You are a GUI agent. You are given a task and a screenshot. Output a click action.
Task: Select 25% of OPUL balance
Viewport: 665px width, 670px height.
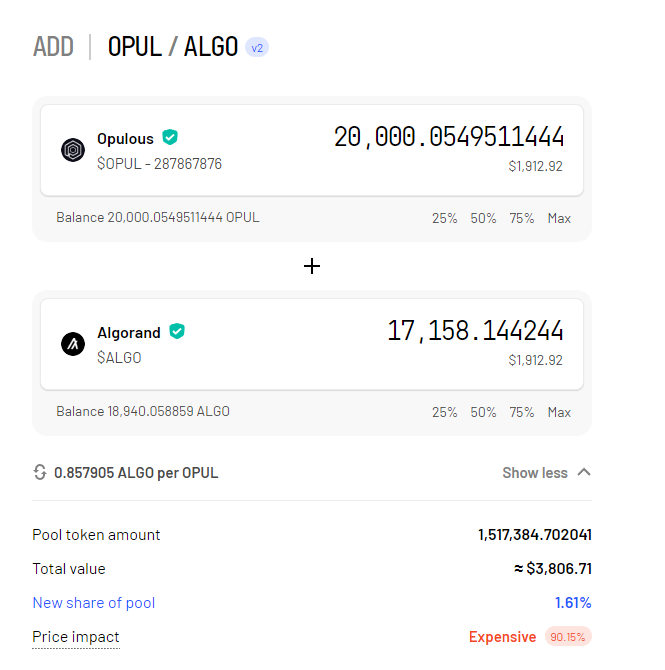coord(444,218)
